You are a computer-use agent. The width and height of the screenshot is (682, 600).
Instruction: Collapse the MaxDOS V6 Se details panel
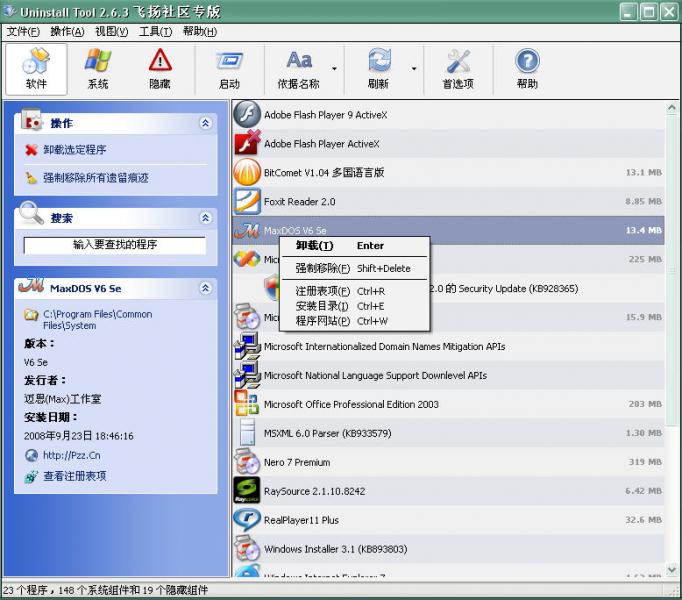[x=206, y=288]
